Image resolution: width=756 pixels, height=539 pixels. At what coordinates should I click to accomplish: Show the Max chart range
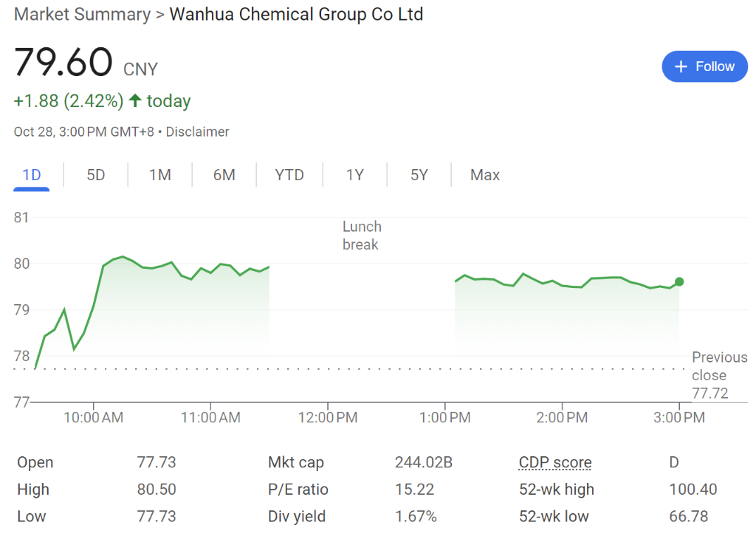pyautogui.click(x=485, y=175)
